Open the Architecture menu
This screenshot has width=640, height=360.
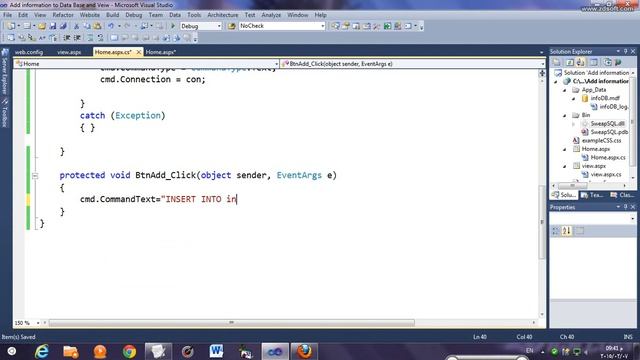point(222,15)
